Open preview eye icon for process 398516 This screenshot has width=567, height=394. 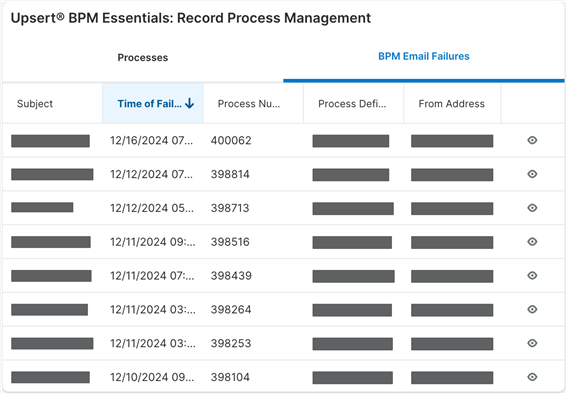[532, 242]
